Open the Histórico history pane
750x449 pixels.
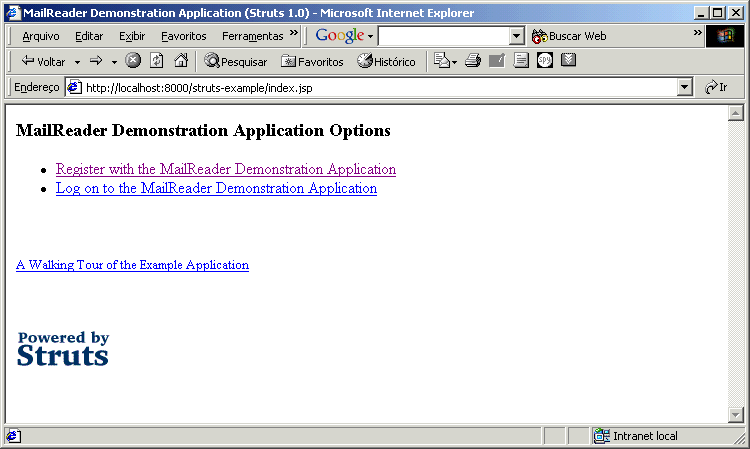pos(386,61)
